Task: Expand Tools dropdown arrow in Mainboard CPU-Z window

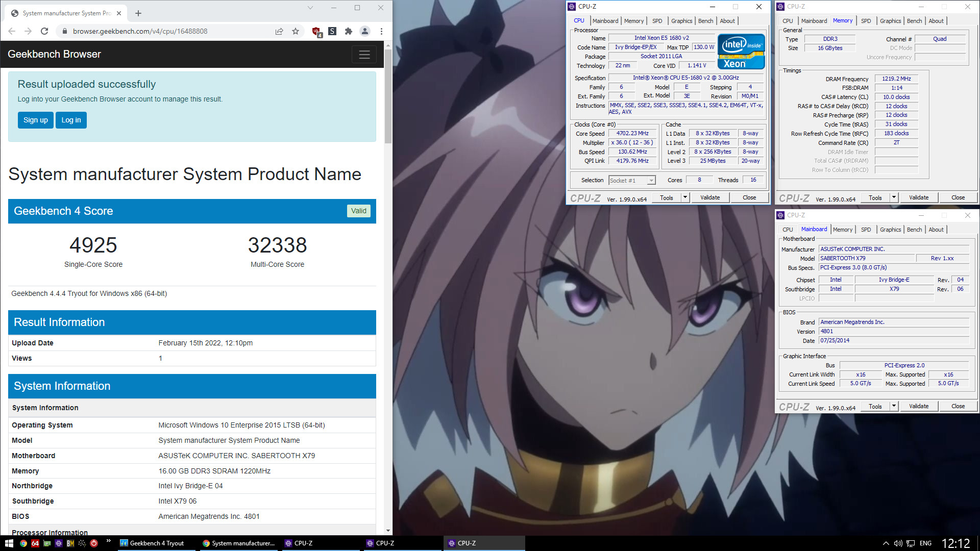Action: pos(894,406)
